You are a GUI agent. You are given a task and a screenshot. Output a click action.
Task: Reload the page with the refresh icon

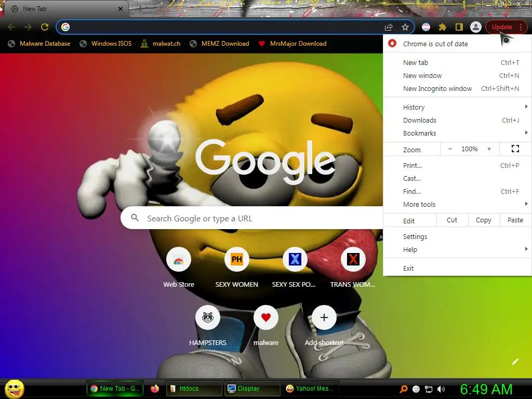pyautogui.click(x=45, y=27)
